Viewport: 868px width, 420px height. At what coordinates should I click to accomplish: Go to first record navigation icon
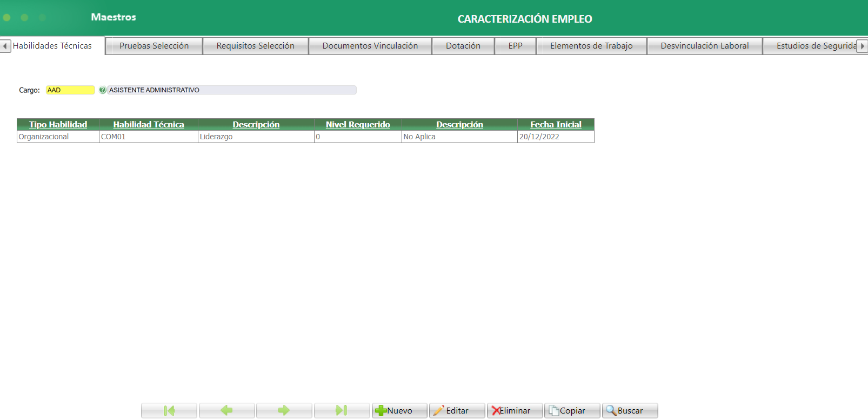tap(169, 410)
